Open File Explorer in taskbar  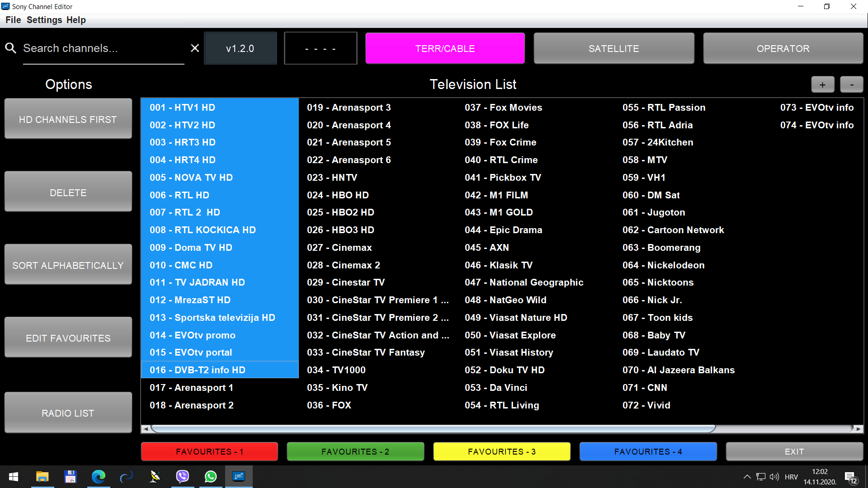pos(42,476)
